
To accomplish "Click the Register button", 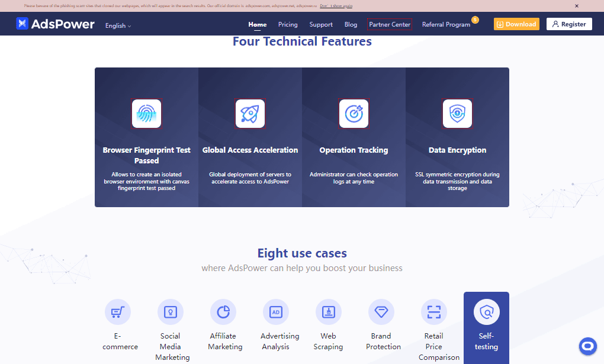I will point(569,24).
